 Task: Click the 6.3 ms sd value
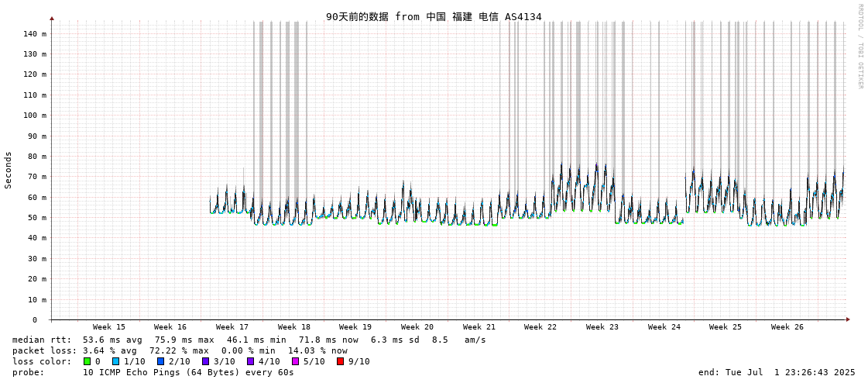point(395,340)
